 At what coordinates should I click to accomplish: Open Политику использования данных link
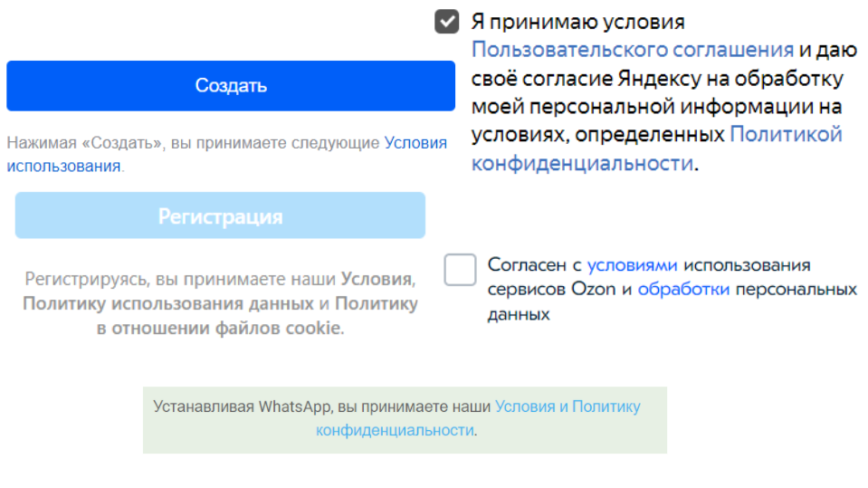pos(168,303)
